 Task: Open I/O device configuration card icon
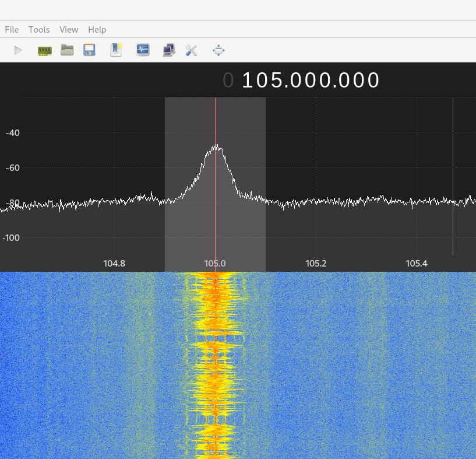click(45, 50)
